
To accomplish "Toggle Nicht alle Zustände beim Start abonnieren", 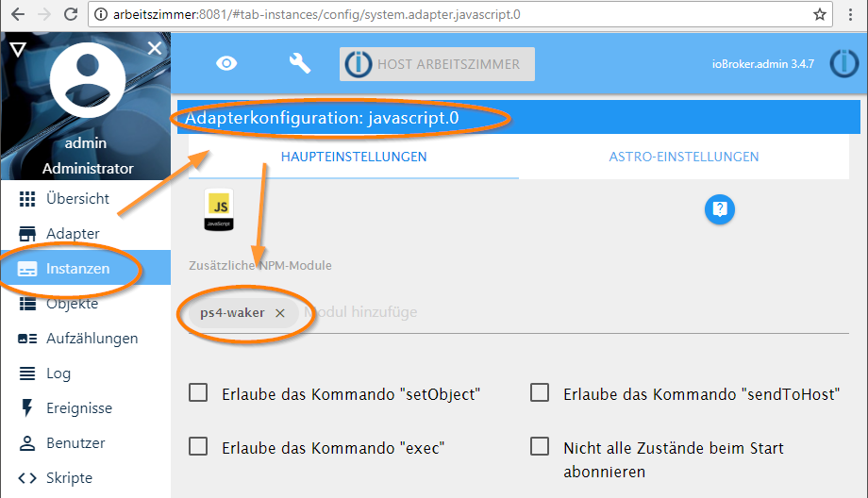I will click(x=540, y=446).
